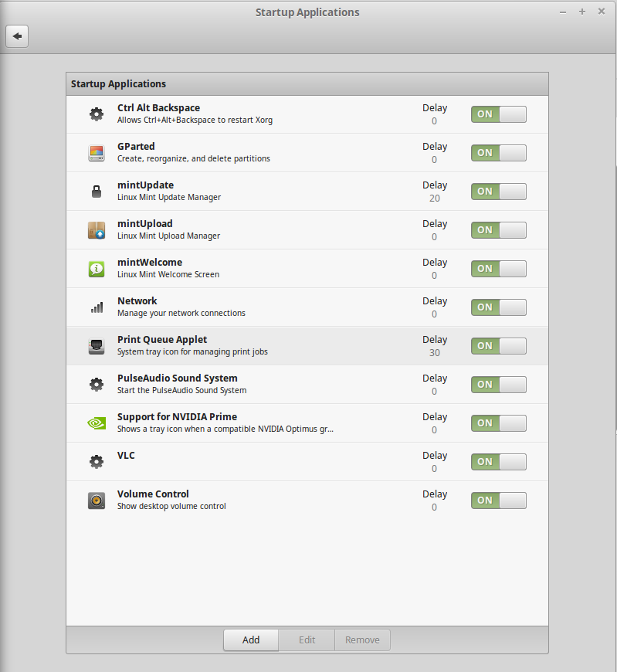The height and width of the screenshot is (672, 617).
Task: Switch off PulseAudio Sound System toggle
Action: [498, 385]
